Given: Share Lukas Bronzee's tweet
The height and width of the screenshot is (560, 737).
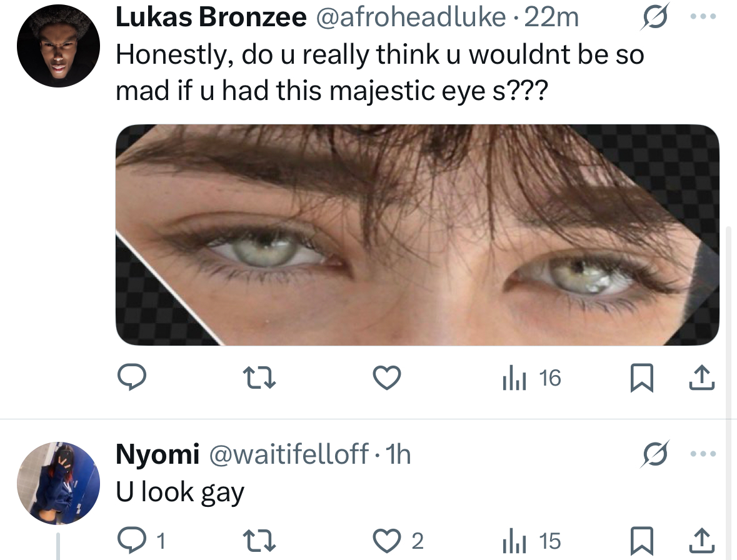Looking at the screenshot, I should coord(702,377).
